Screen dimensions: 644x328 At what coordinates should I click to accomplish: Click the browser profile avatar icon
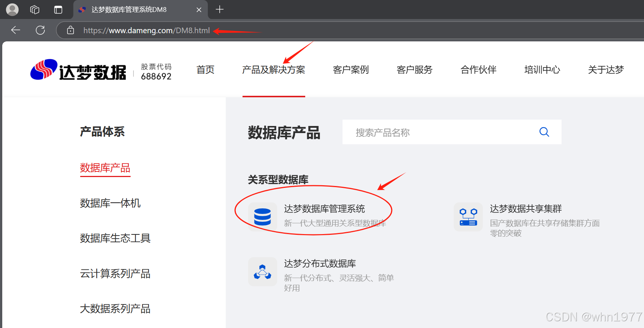12,10
